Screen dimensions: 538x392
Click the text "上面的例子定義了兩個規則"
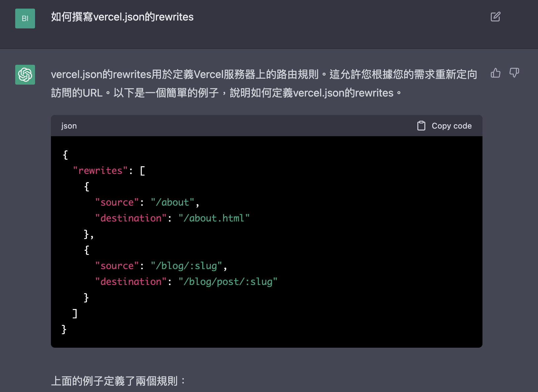(x=115, y=381)
